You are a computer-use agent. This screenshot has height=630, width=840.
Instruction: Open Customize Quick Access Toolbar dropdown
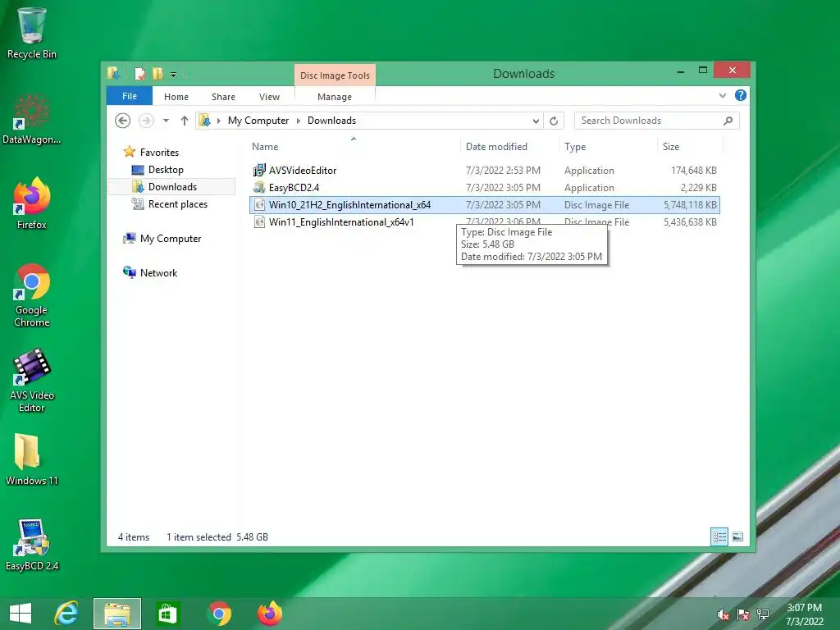[174, 75]
